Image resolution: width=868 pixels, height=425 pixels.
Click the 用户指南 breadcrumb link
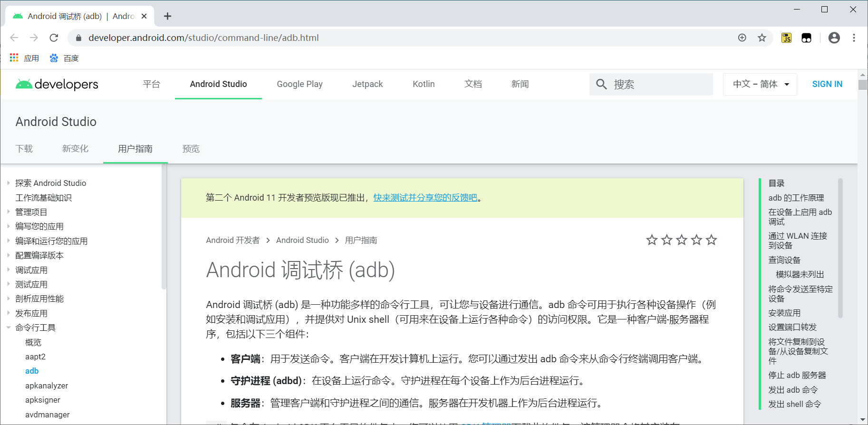[361, 240]
